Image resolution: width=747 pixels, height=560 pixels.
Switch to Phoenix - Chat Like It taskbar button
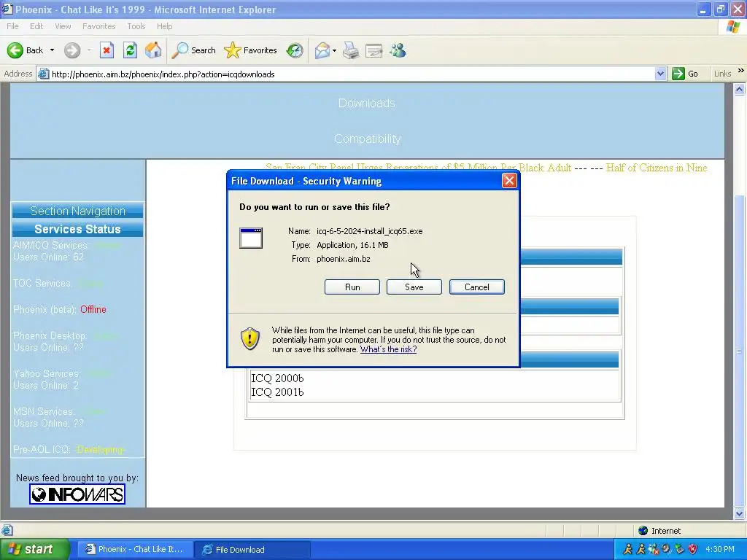[x=135, y=550]
